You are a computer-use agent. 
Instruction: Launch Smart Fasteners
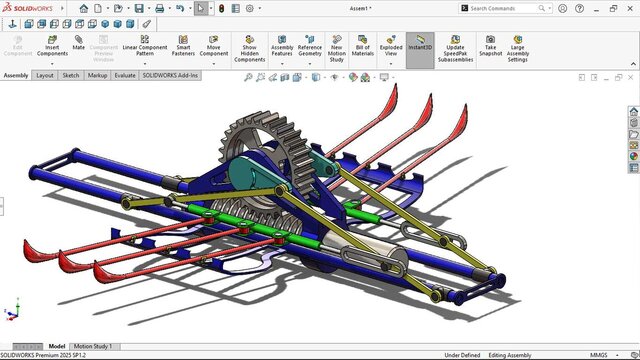(183, 46)
